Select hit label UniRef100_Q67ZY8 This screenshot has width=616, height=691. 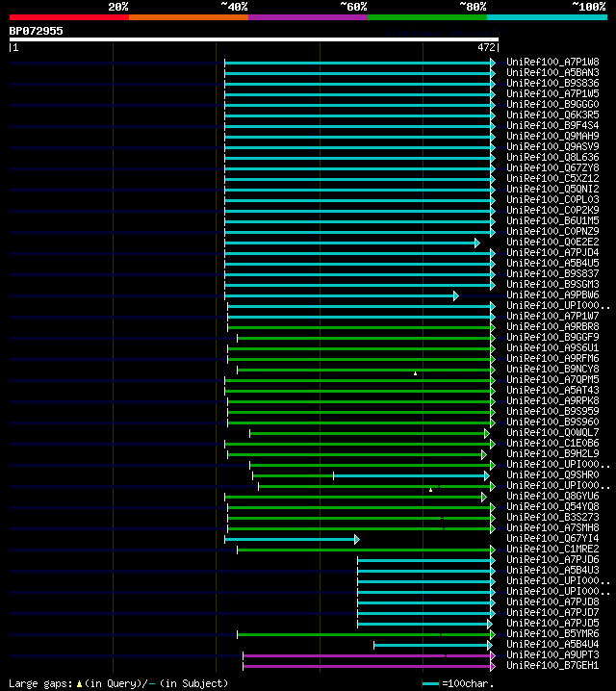[552, 167]
